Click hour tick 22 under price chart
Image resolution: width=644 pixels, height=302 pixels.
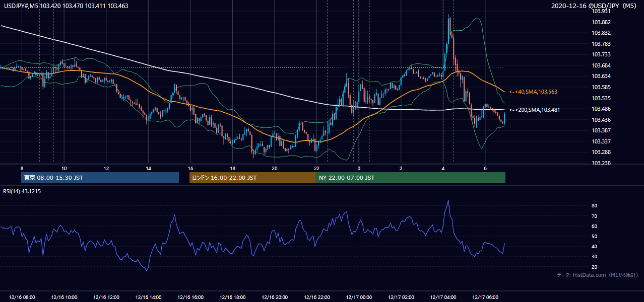(x=316, y=168)
